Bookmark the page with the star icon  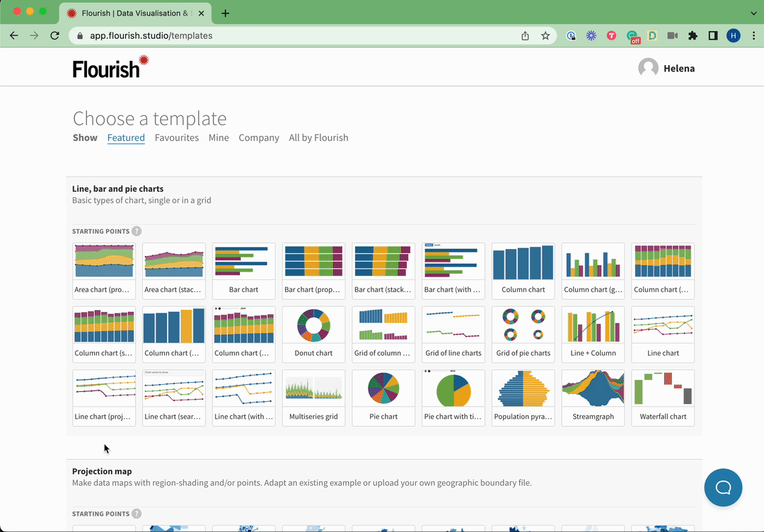pyautogui.click(x=547, y=35)
